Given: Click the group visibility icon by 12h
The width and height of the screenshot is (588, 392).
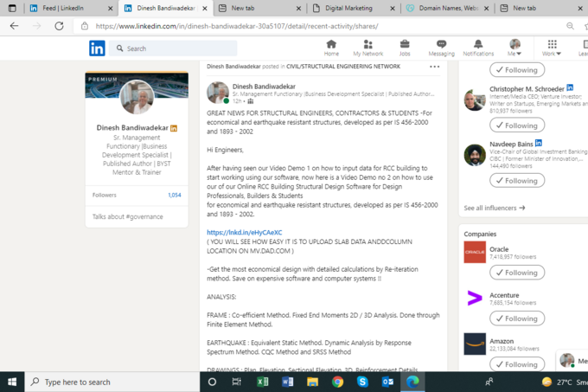Looking at the screenshot, I should [x=251, y=101].
